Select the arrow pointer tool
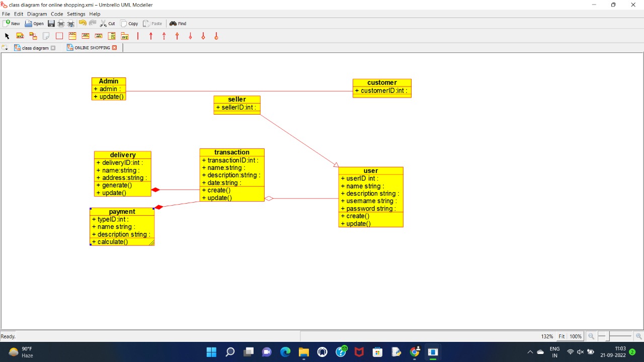 pos(7,36)
